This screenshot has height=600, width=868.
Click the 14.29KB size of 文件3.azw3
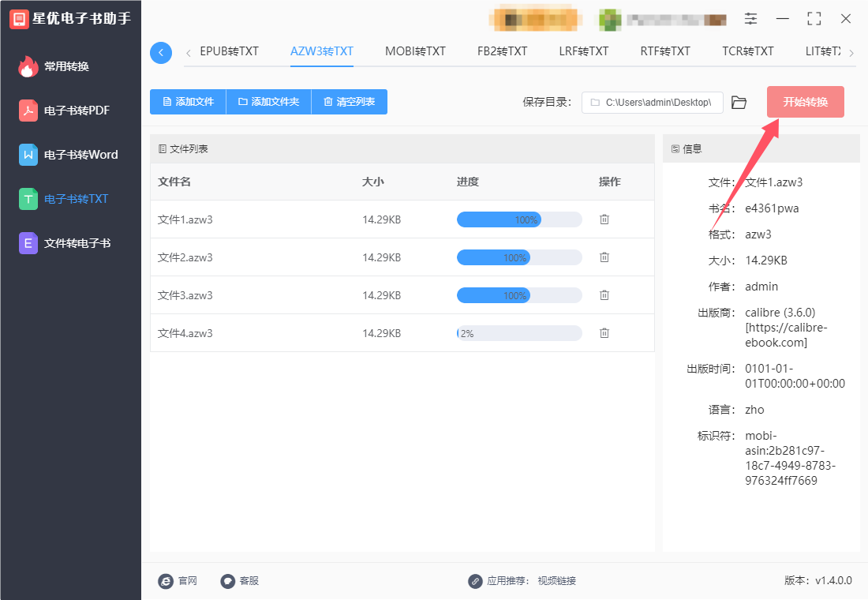(381, 295)
